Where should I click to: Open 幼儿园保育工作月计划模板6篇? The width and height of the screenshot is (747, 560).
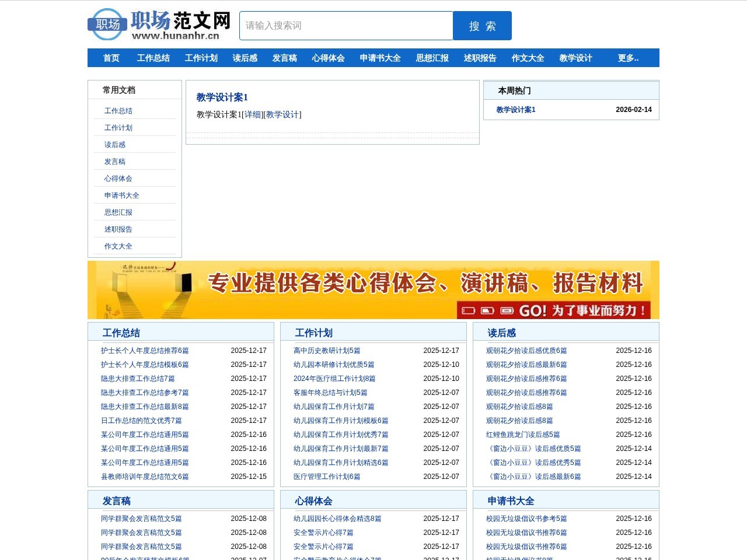(x=341, y=421)
